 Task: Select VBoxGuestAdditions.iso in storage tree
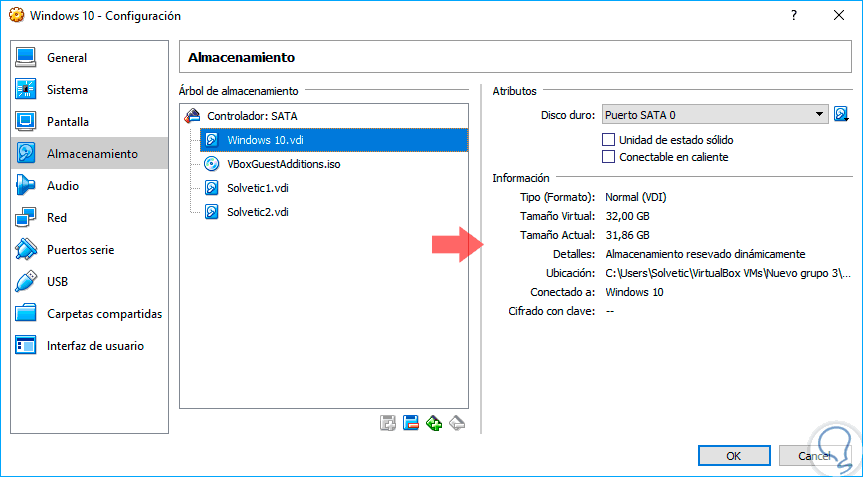283,164
